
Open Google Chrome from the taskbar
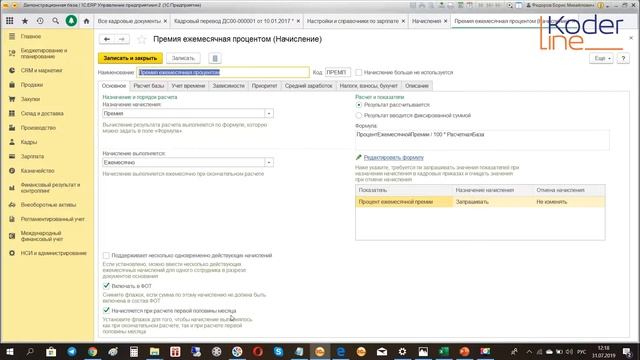coord(93,351)
